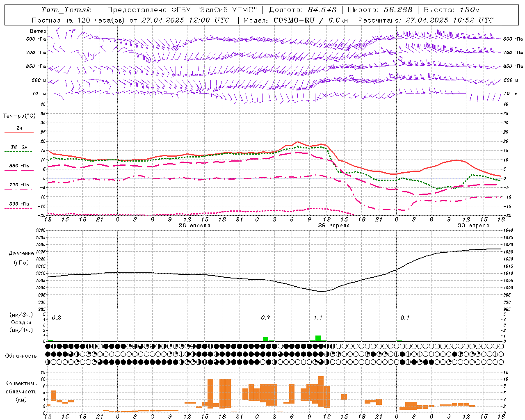Click the 850 гПа temperature legend entry
The height and width of the screenshot is (420, 525).
pyautogui.click(x=19, y=166)
